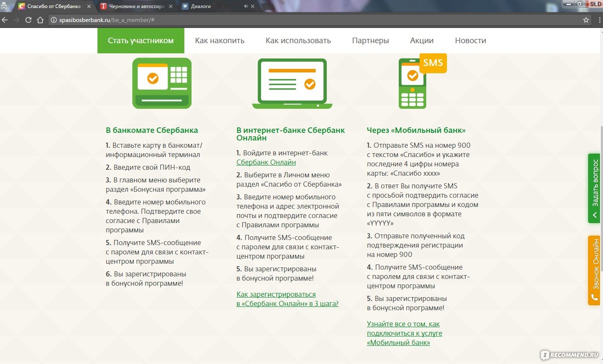Viewport: 603px width, 364px height.
Task: Click heading Через «Мобильный банк»
Action: [x=416, y=130]
